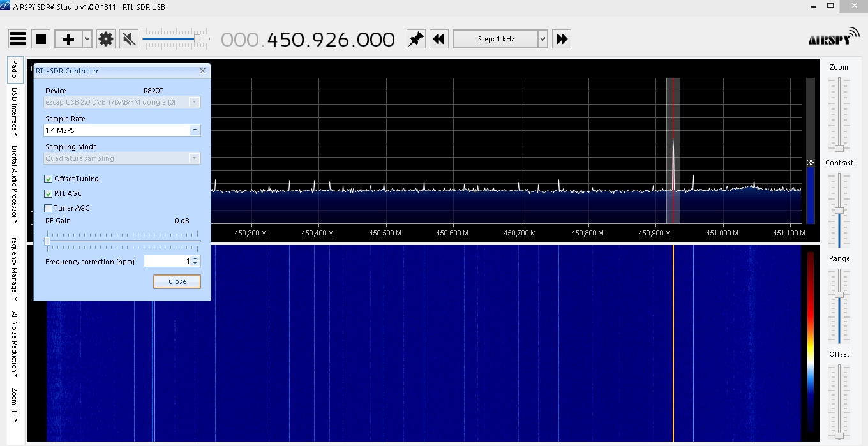Click the 451,000 M frequency label
Screen dimensions: 868x446
(x=722, y=233)
